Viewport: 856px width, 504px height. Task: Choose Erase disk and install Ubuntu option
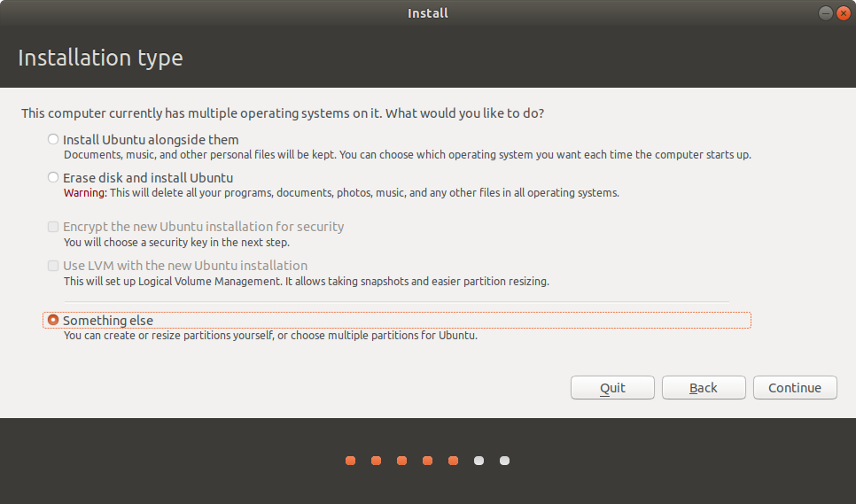[x=53, y=178]
